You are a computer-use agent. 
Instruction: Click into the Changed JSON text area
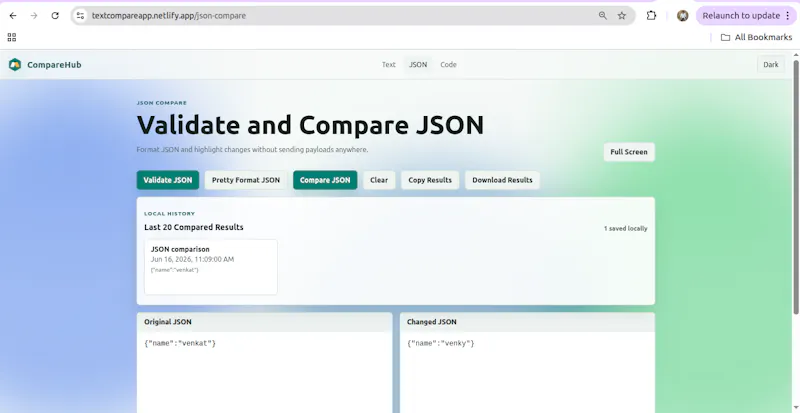coord(527,373)
